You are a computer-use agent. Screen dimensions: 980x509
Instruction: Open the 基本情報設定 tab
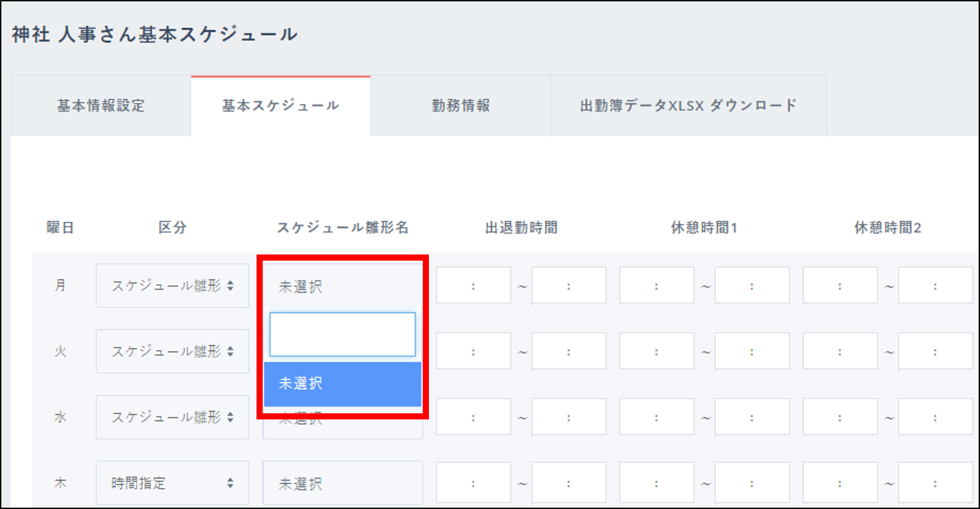pos(100,106)
